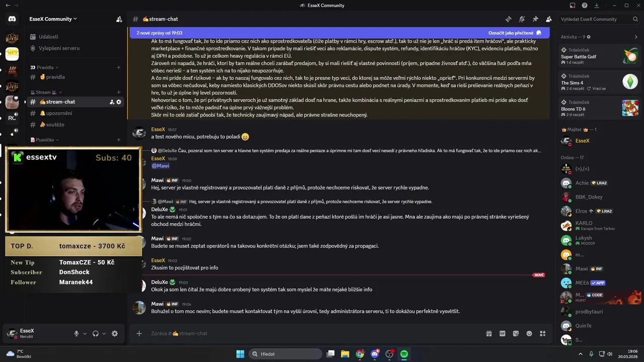
Task: Open user settings gear
Action: point(115,333)
